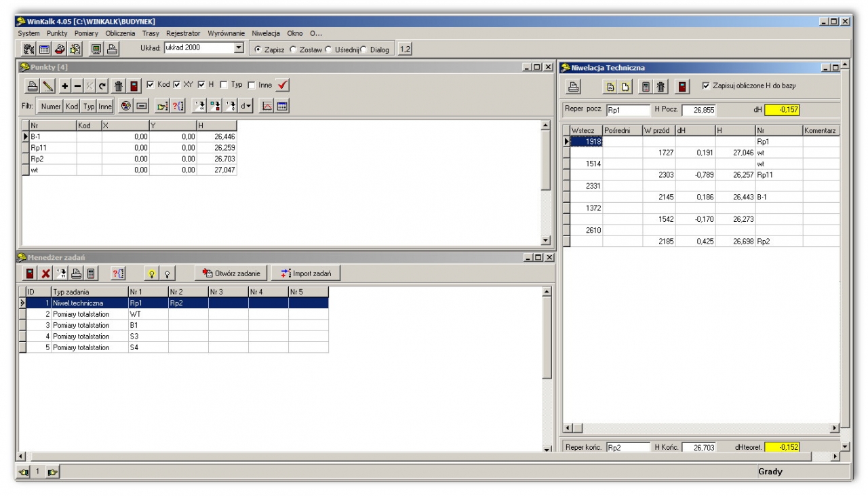Enable the Typ checkbox
This screenshot has width=868, height=496.
pyautogui.click(x=224, y=85)
